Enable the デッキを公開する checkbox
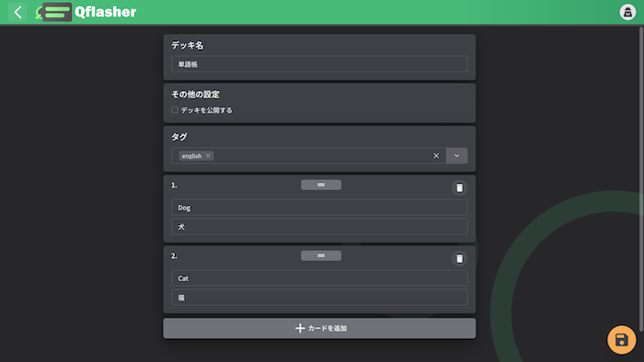644x362 pixels. (175, 110)
